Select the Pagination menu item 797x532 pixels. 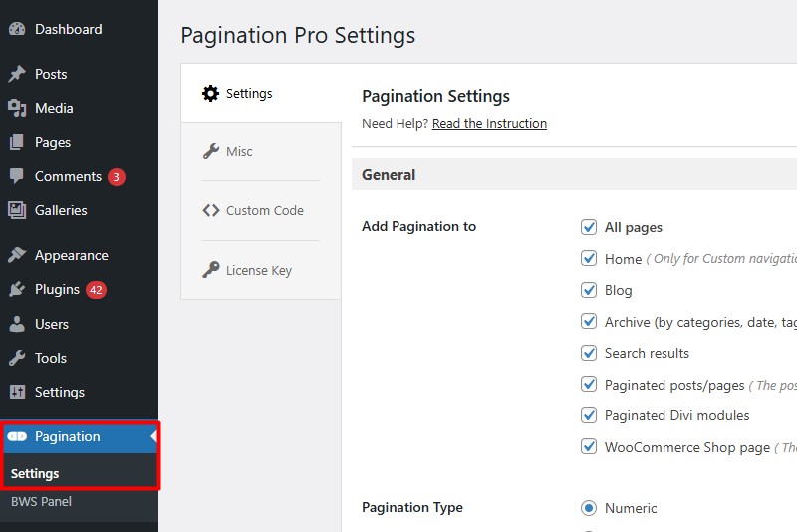click(79, 436)
